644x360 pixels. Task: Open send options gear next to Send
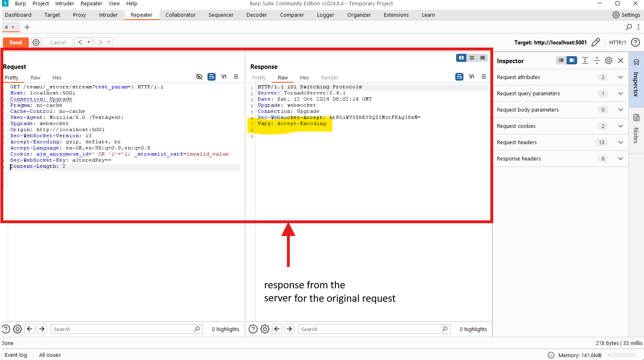(36, 42)
